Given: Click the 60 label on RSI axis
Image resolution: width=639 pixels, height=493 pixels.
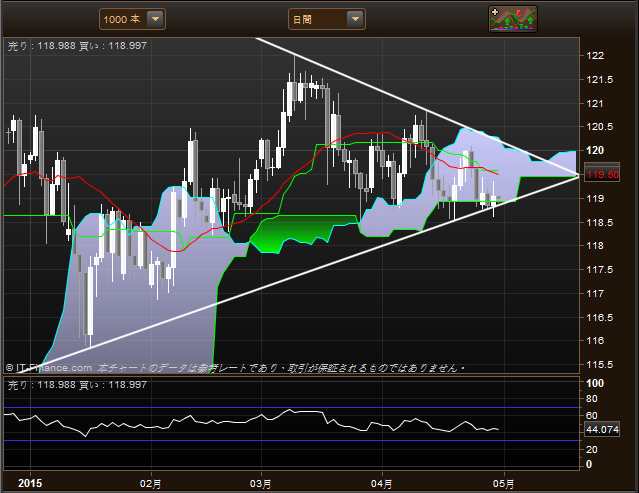Looking at the screenshot, I should [x=591, y=416].
